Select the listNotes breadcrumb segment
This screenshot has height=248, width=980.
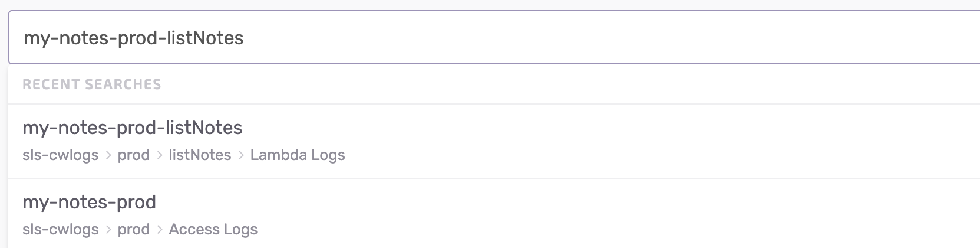200,155
